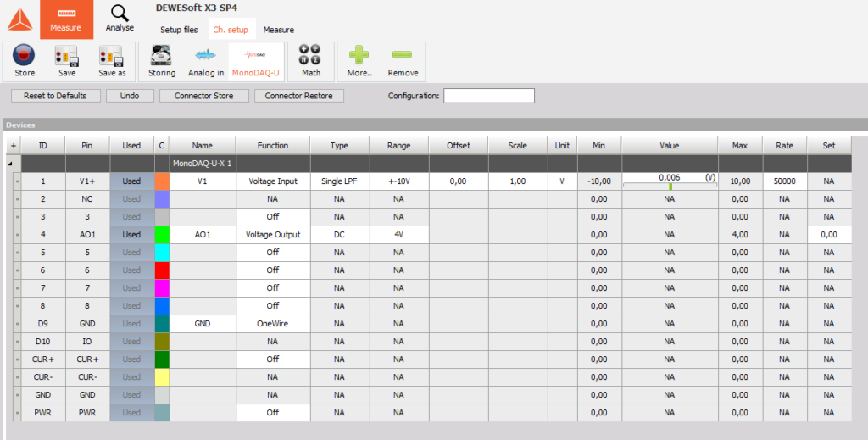Click the Save icon in toolbar
The image size is (868, 440).
point(67,56)
